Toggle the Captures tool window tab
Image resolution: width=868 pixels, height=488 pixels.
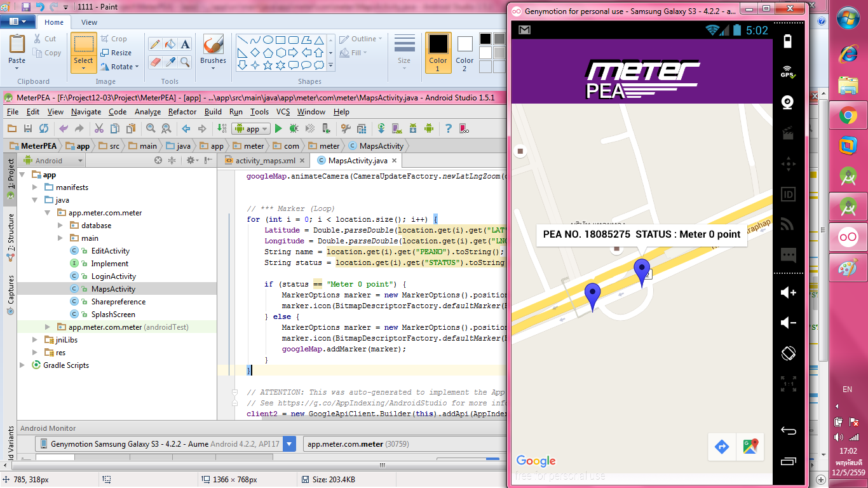pyautogui.click(x=10, y=295)
